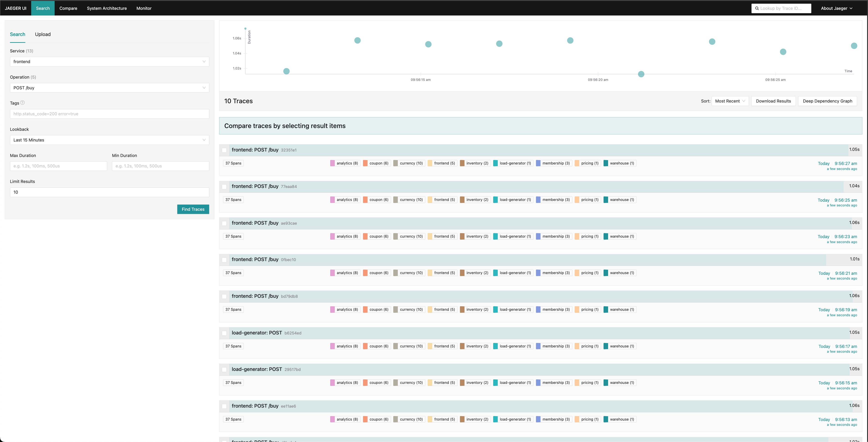The image size is (868, 442).
Task: Click the warehouse (1) tag in trace ae93cae
Action: [620, 236]
